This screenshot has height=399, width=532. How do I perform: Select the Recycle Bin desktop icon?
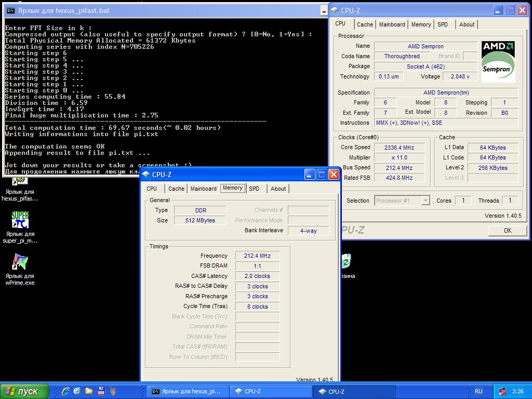tap(348, 267)
